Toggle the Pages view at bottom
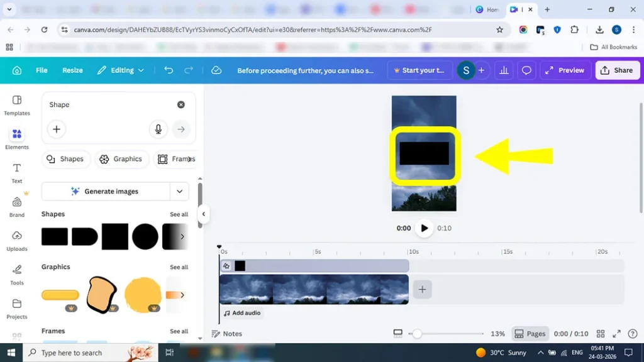This screenshot has width=644, height=362. pos(530,334)
